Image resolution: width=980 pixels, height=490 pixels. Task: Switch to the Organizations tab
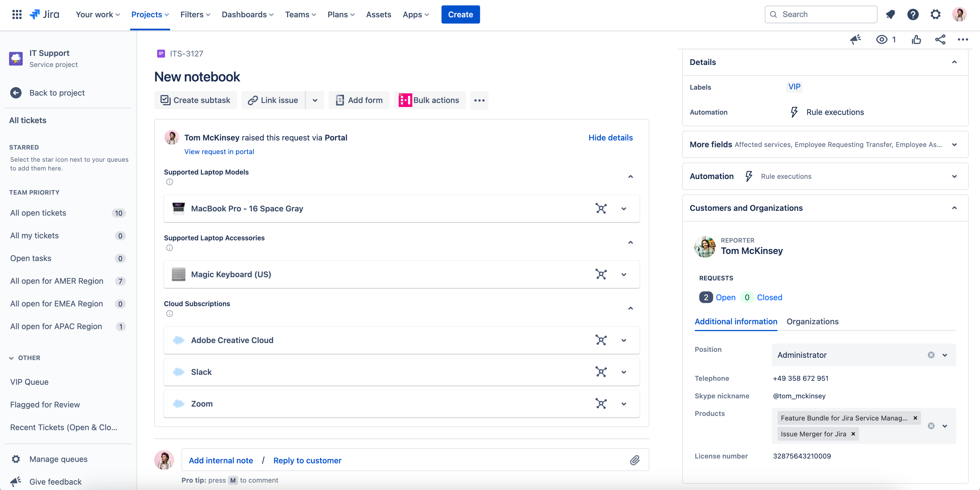click(x=812, y=321)
